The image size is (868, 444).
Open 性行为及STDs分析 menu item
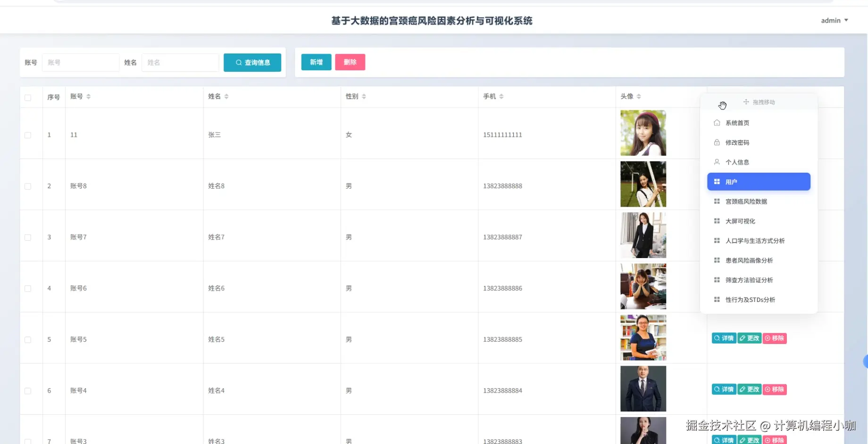(x=759, y=300)
